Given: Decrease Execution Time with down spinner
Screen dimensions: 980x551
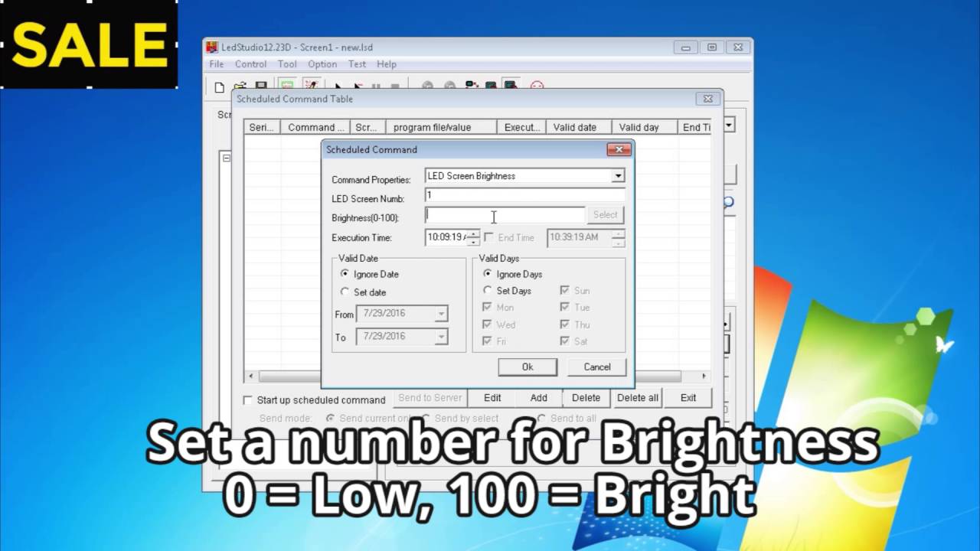Looking at the screenshot, I should [474, 242].
